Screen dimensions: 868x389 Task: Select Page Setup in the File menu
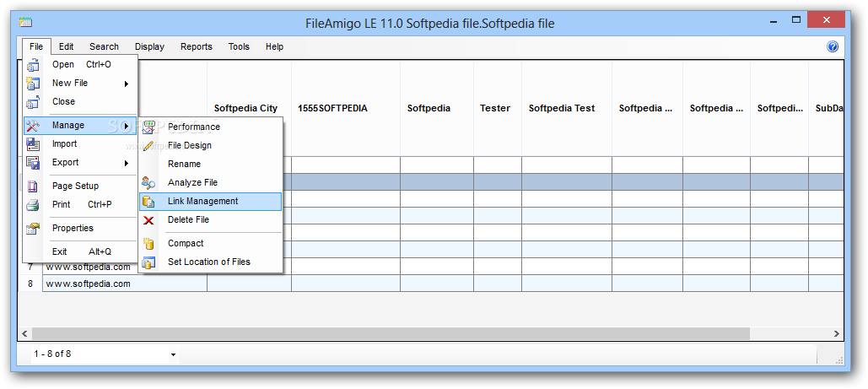point(80,186)
